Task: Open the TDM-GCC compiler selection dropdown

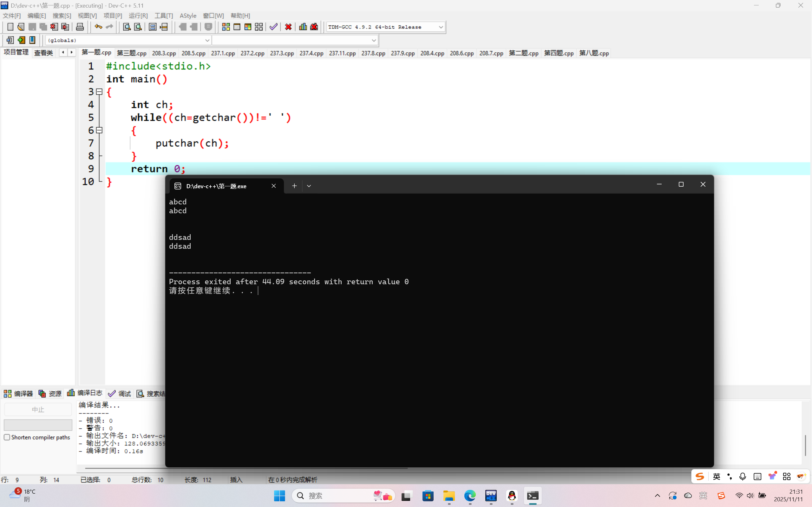Action: [441, 27]
